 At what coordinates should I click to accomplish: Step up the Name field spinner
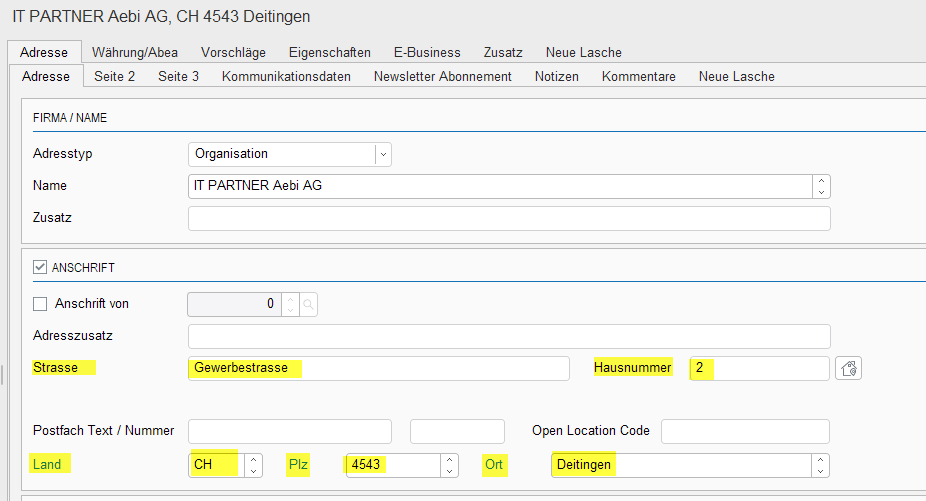(821, 181)
